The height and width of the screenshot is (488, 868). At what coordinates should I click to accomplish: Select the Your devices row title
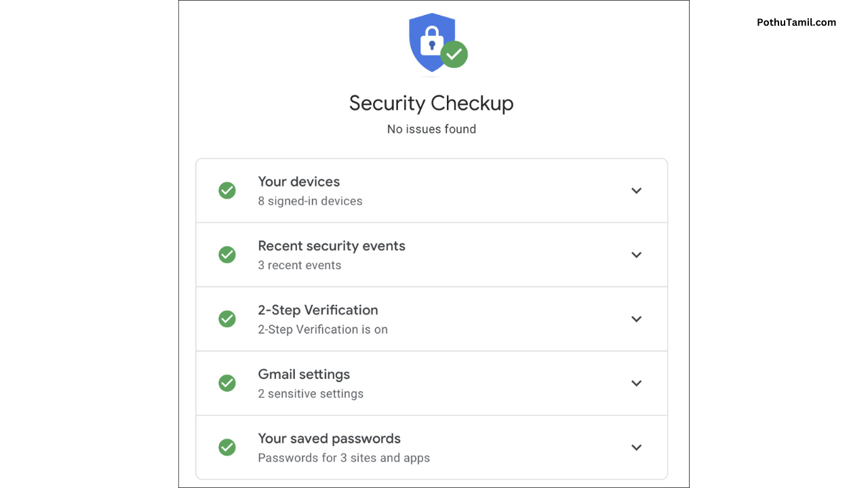tap(298, 182)
